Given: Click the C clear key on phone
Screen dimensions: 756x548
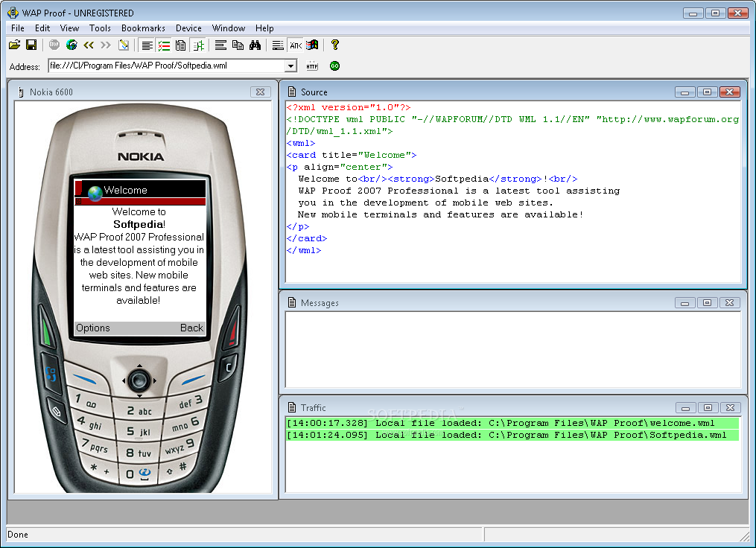Looking at the screenshot, I should coord(228,368).
